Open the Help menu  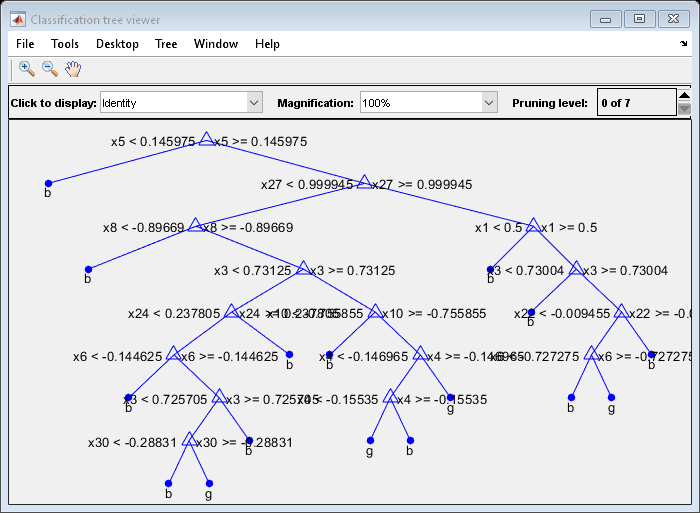[267, 44]
